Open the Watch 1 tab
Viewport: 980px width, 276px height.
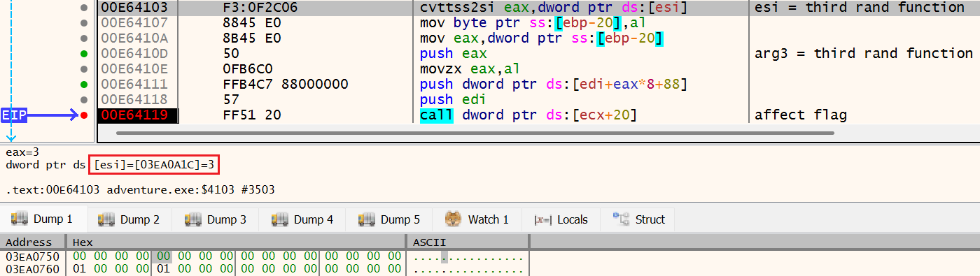(477, 219)
